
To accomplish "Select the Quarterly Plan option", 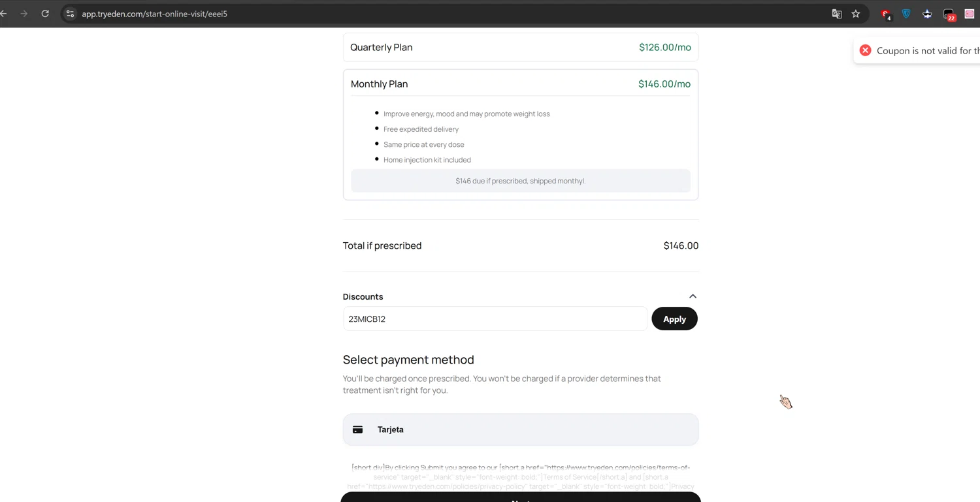I will (x=520, y=47).
